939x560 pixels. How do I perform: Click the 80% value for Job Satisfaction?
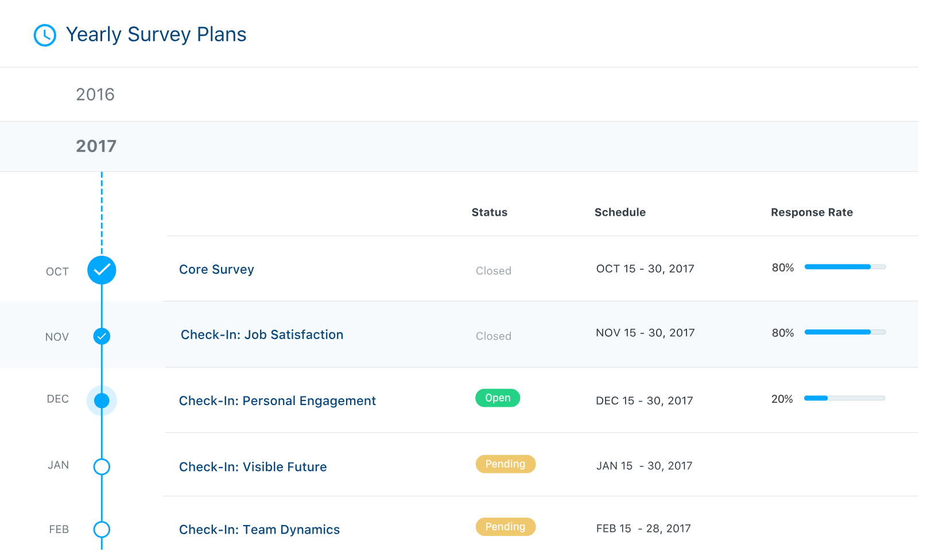(783, 333)
